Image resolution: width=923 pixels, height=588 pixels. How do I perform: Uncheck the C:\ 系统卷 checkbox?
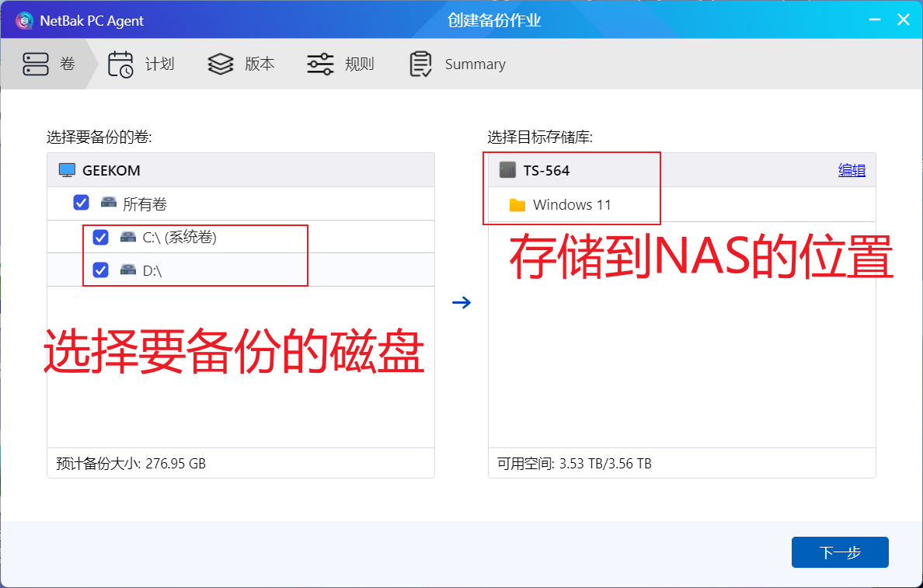point(100,237)
